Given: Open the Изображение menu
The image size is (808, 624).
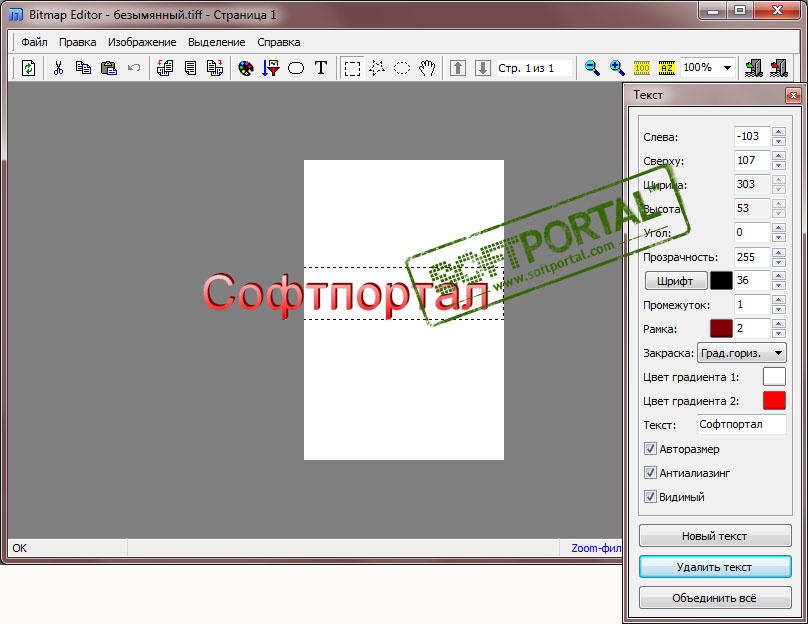Looking at the screenshot, I should tap(142, 42).
